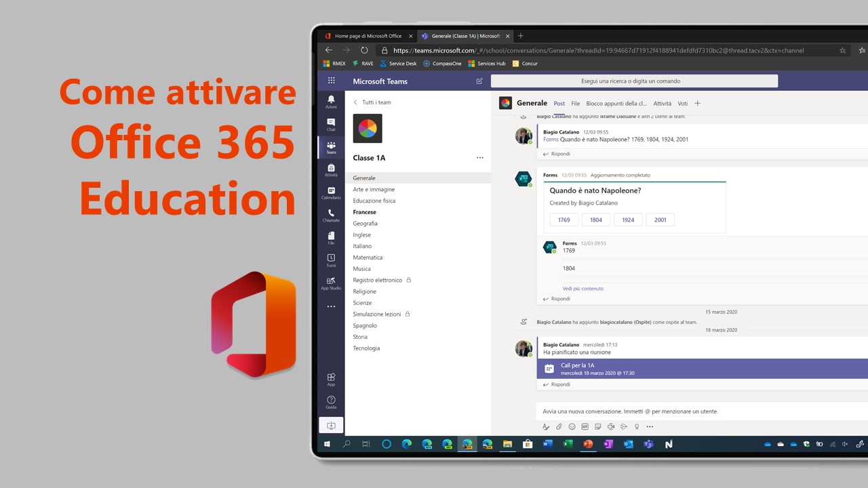This screenshot has width=868, height=488.
Task: Open File section in Teams sidebar
Action: point(331,238)
